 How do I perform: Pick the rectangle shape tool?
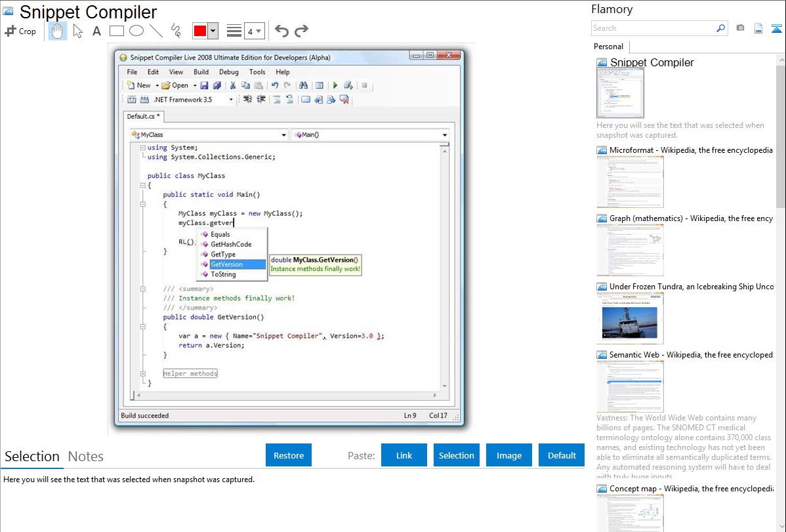117,31
